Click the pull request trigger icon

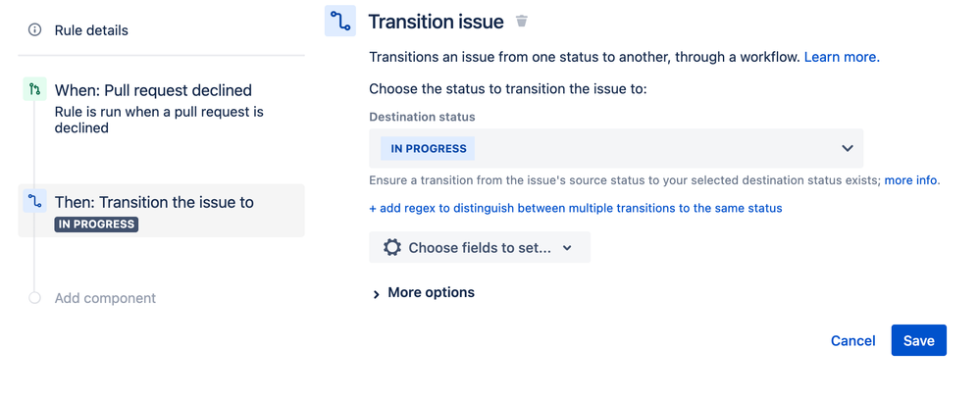(x=34, y=90)
